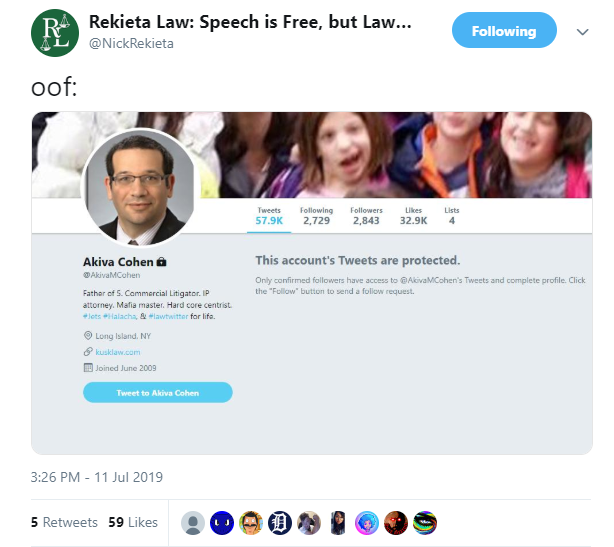Expand the tweet options chevron

(x=582, y=32)
